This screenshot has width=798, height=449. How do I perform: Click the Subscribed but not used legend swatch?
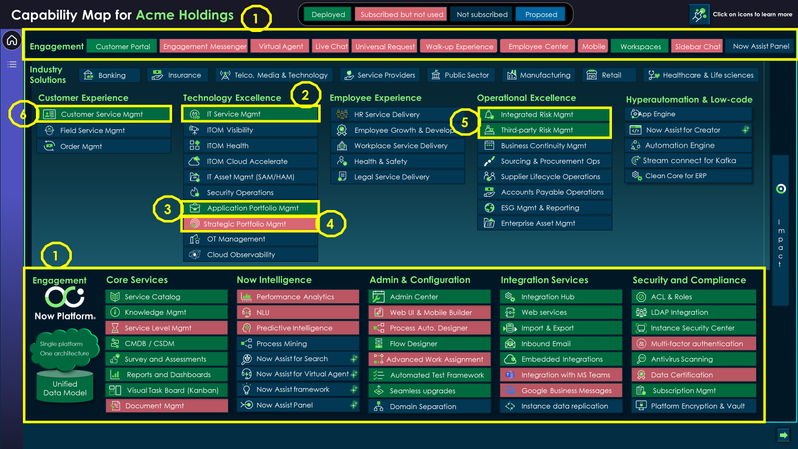point(402,14)
